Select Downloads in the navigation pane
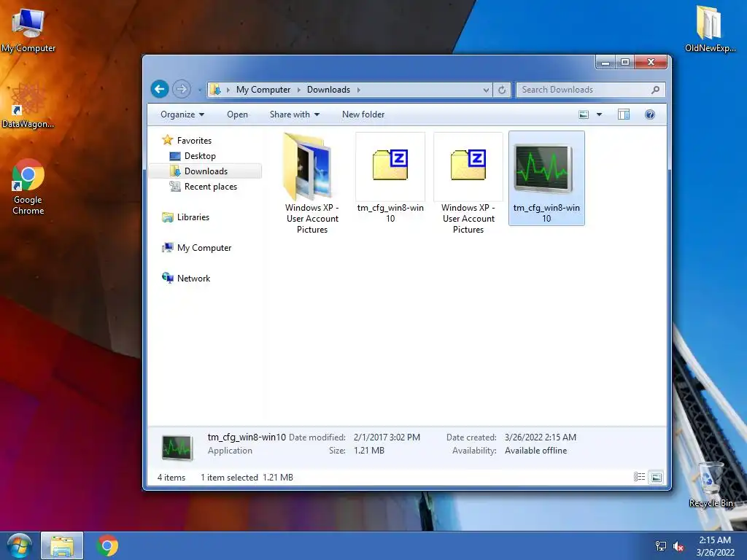Screen dimensions: 747x560 tap(205, 171)
